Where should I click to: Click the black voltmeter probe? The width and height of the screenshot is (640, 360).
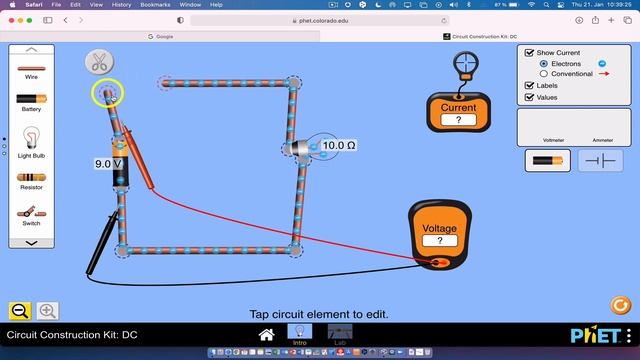[102, 243]
